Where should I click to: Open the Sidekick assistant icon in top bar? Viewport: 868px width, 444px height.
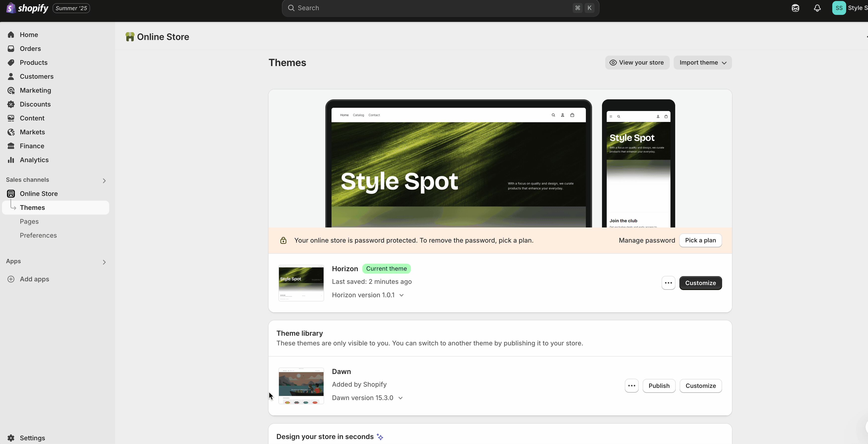[x=795, y=8]
